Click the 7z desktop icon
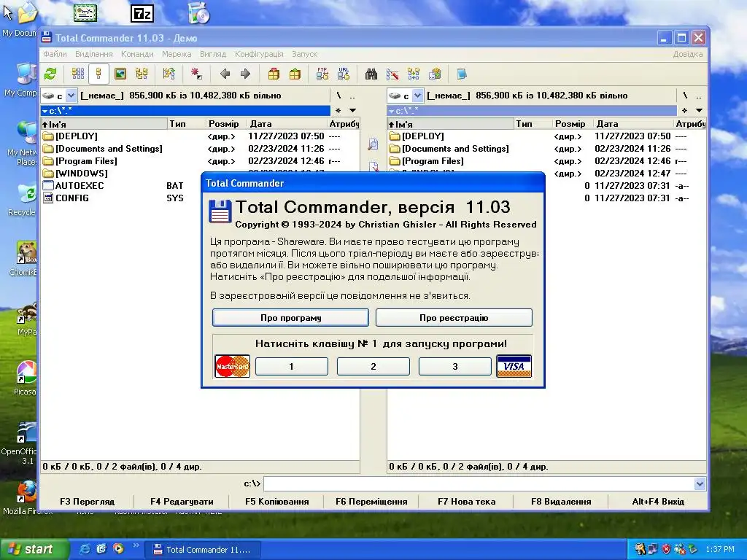Screen dimensions: 747x560 tap(142, 14)
